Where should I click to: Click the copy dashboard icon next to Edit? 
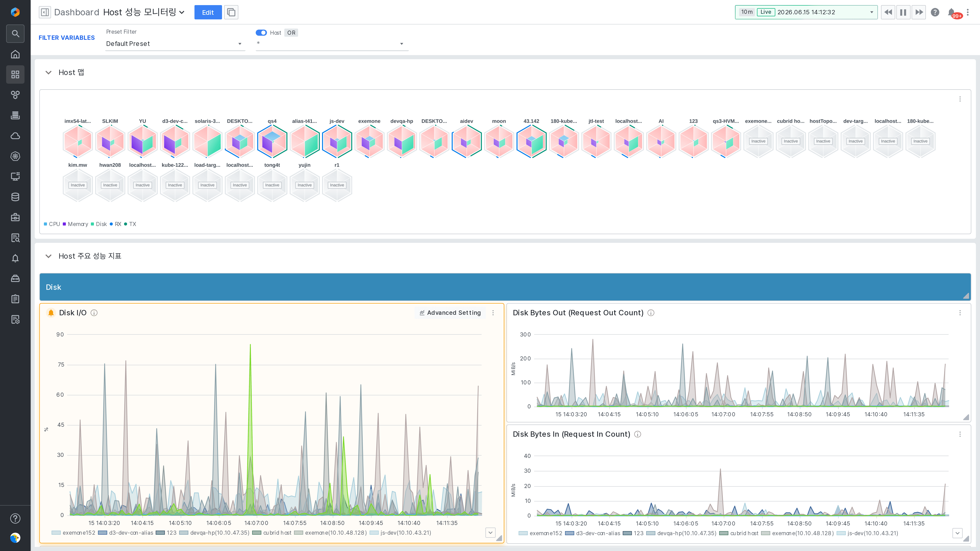[x=231, y=12]
